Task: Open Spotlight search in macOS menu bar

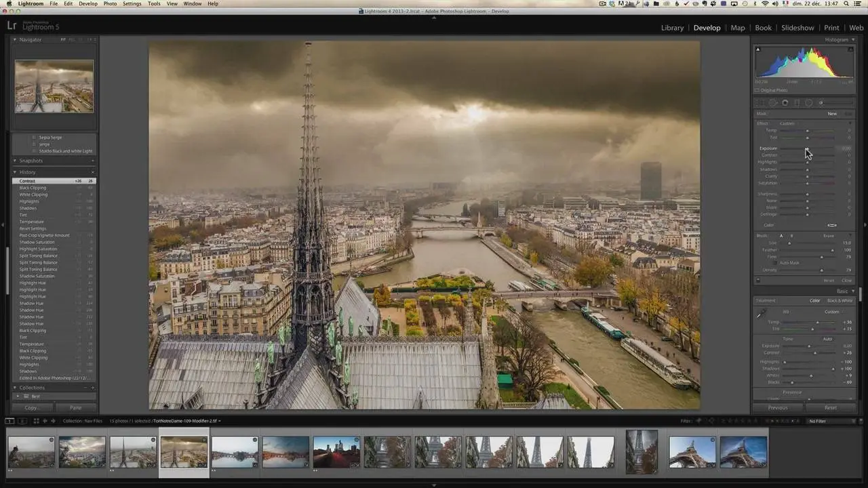Action: 846,3
